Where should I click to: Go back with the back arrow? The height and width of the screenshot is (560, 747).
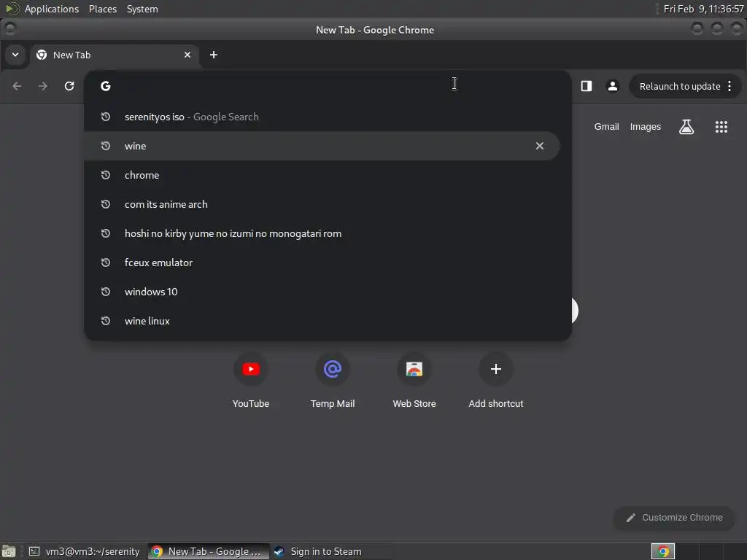[18, 86]
